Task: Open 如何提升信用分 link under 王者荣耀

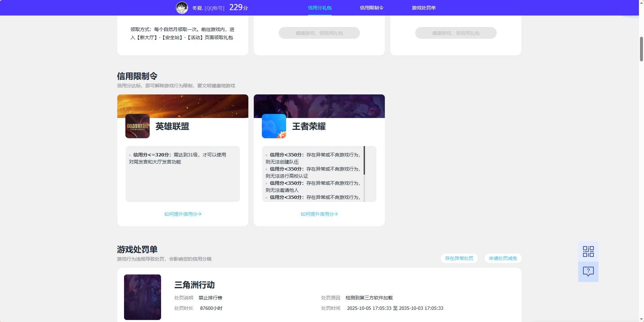Action: 319,214
